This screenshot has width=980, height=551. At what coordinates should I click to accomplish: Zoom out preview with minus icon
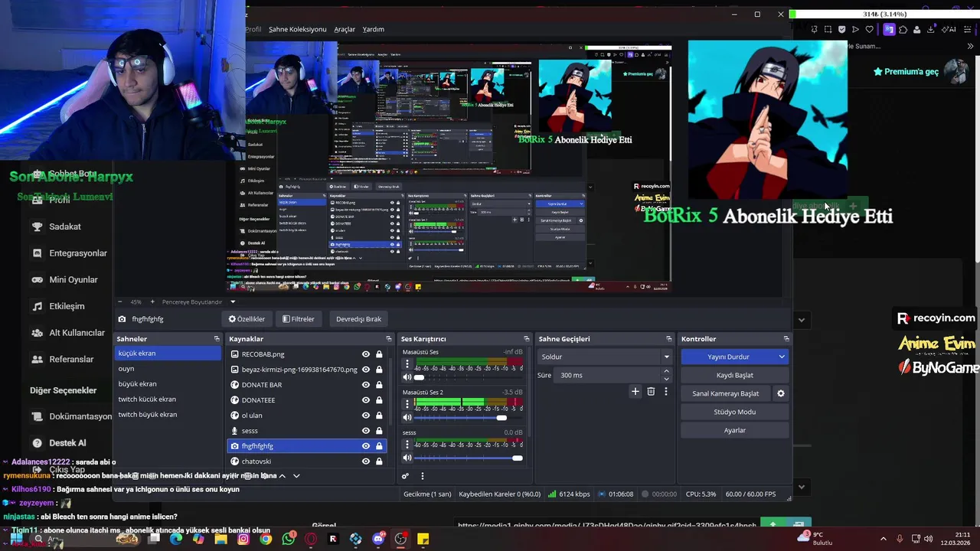pyautogui.click(x=120, y=302)
